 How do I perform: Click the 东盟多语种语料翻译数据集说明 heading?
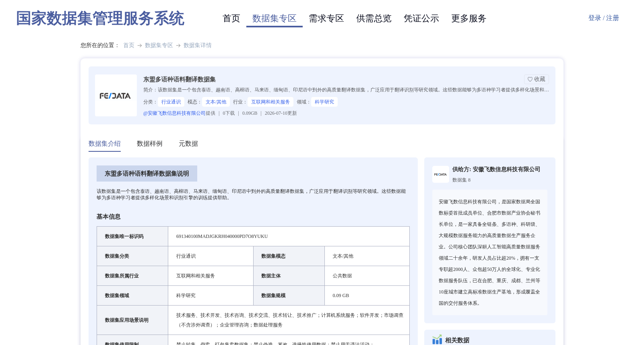click(x=147, y=174)
